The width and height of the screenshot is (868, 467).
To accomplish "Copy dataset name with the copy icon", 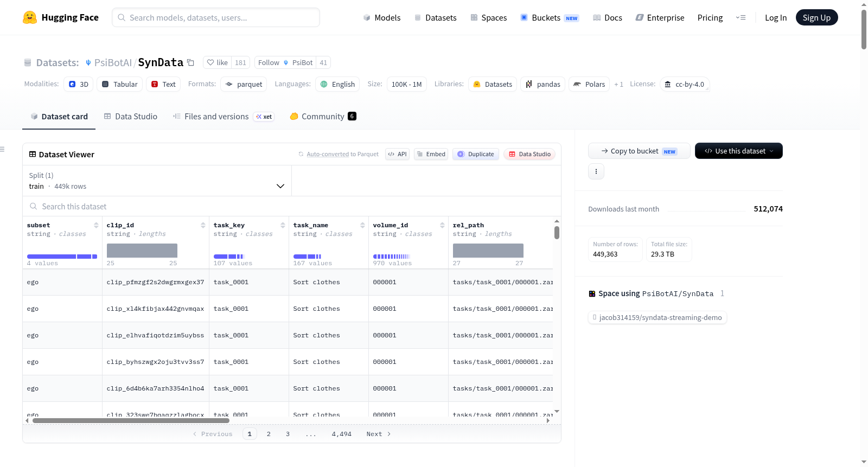I will click(x=190, y=62).
